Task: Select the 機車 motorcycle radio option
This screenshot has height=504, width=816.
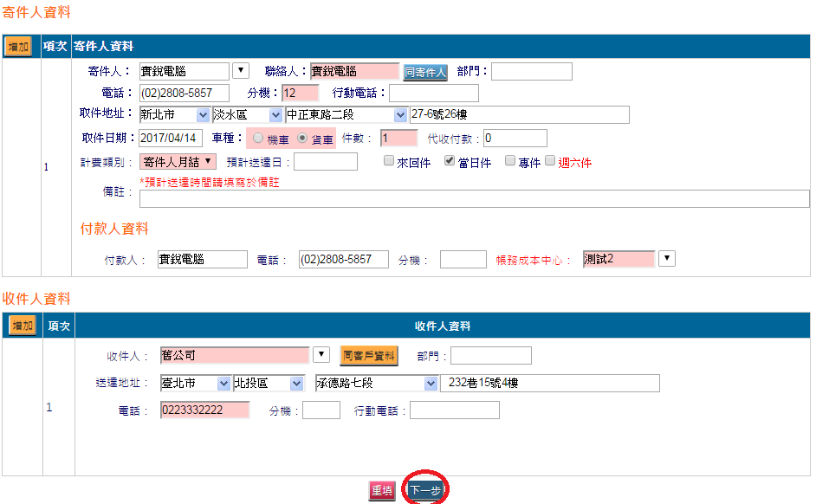Action: (x=258, y=139)
